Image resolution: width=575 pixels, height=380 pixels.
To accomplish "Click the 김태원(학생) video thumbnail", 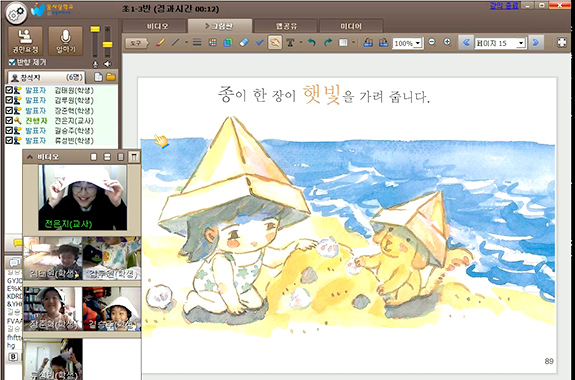I will click(x=53, y=258).
